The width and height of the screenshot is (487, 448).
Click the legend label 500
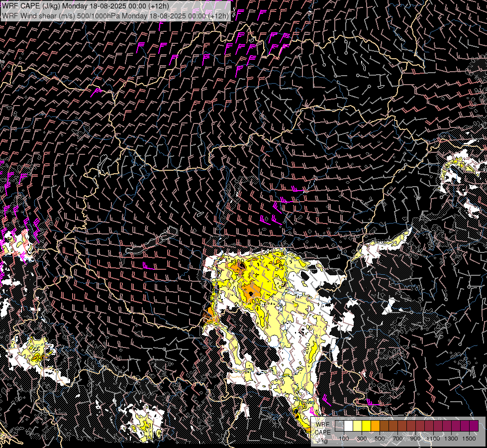click(x=380, y=439)
